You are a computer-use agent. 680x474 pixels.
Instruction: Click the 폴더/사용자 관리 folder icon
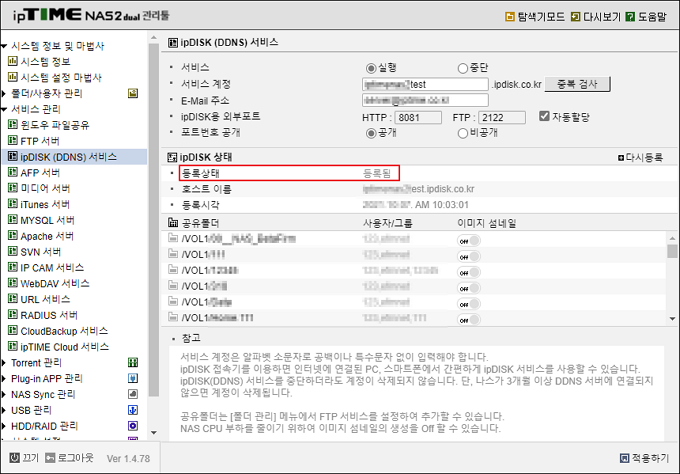tap(133, 93)
